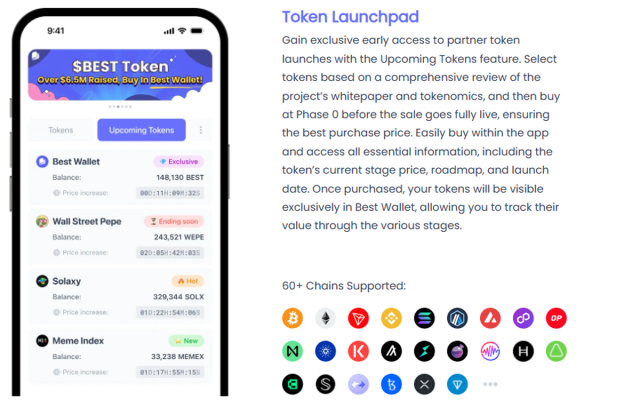
Task: Open the three-dot menu beside Upcoming Tokens
Action: 200,130
